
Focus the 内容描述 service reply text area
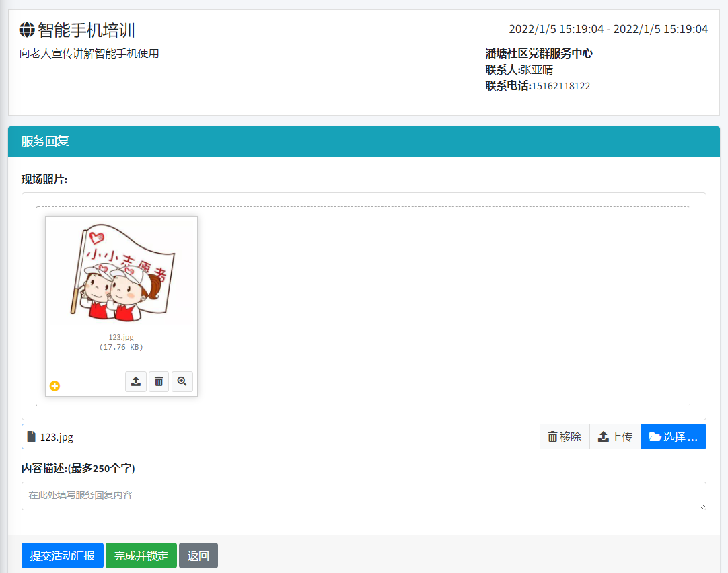click(x=363, y=496)
